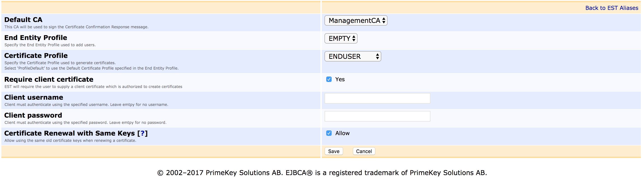Click the Client username heading
644x180 pixels.
pos(34,97)
